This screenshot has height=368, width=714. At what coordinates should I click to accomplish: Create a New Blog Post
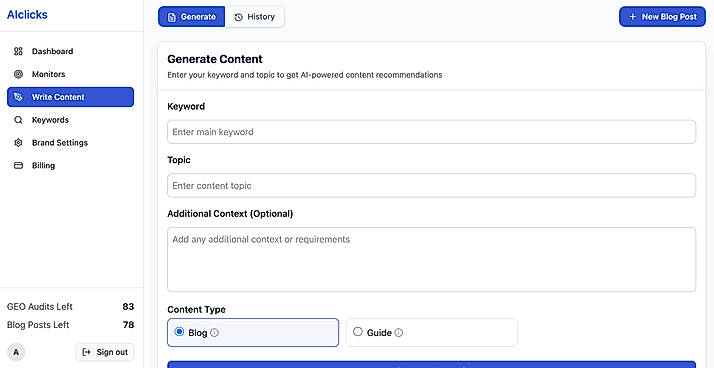click(663, 17)
